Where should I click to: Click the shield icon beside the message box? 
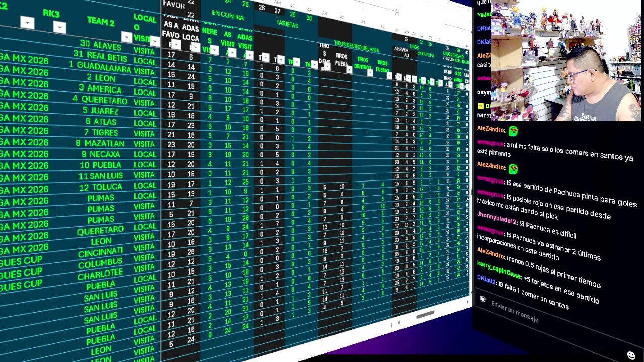point(482,300)
